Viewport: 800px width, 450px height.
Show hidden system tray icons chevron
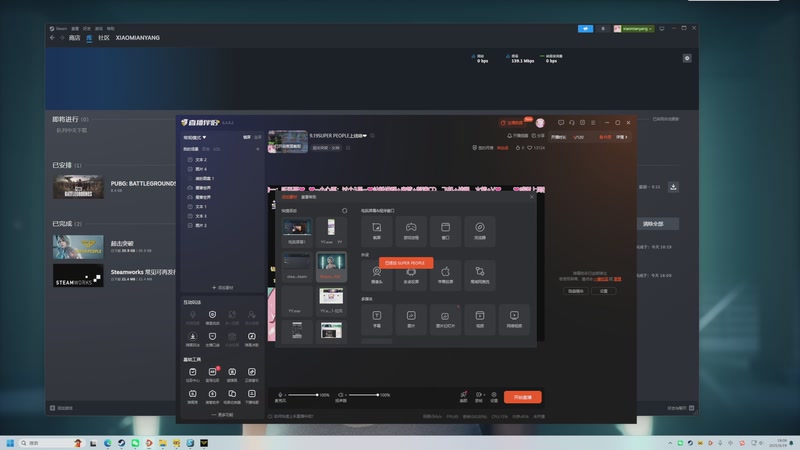670,443
